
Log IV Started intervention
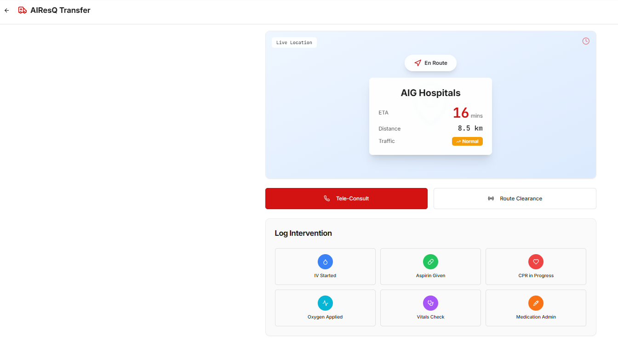tap(325, 267)
